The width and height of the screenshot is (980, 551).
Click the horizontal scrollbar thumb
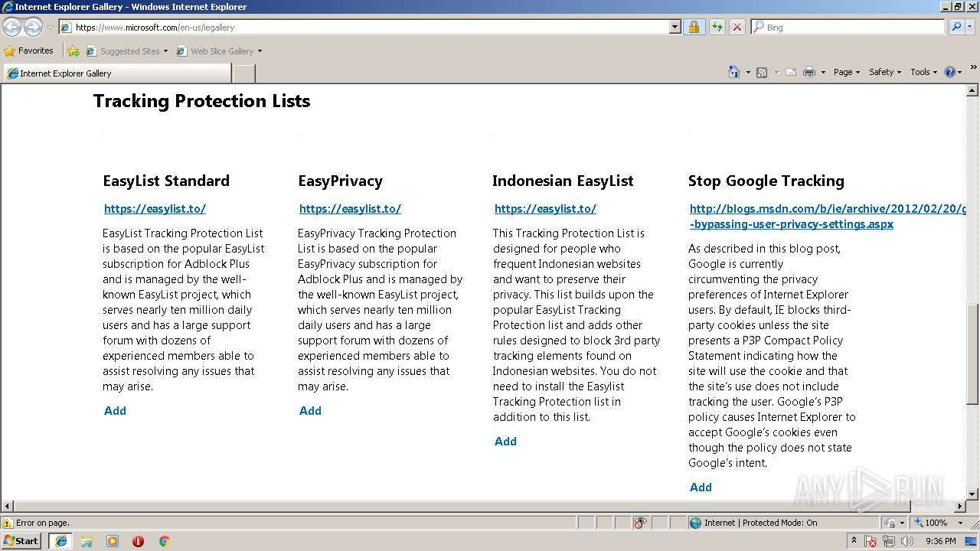click(x=462, y=506)
